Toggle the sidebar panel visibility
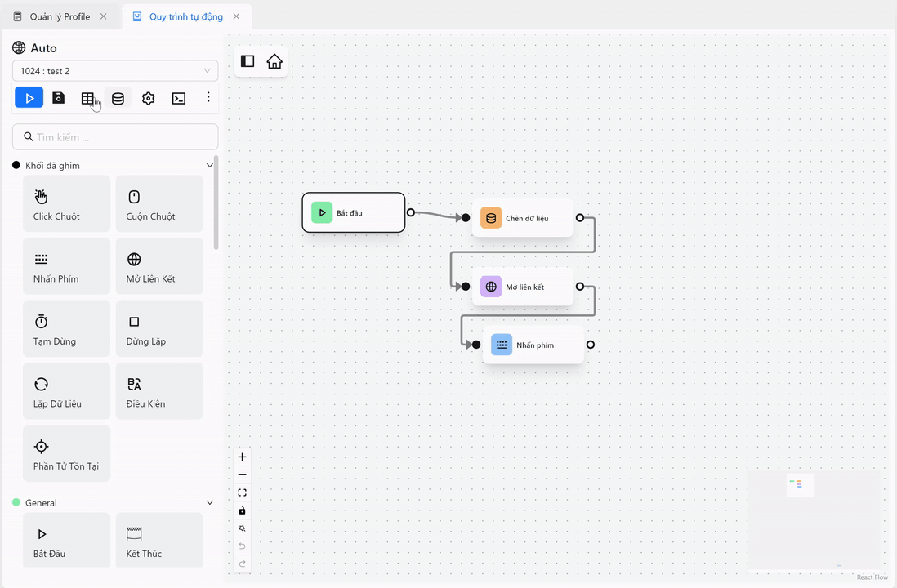Screen dimensions: 897x588 pos(248,61)
